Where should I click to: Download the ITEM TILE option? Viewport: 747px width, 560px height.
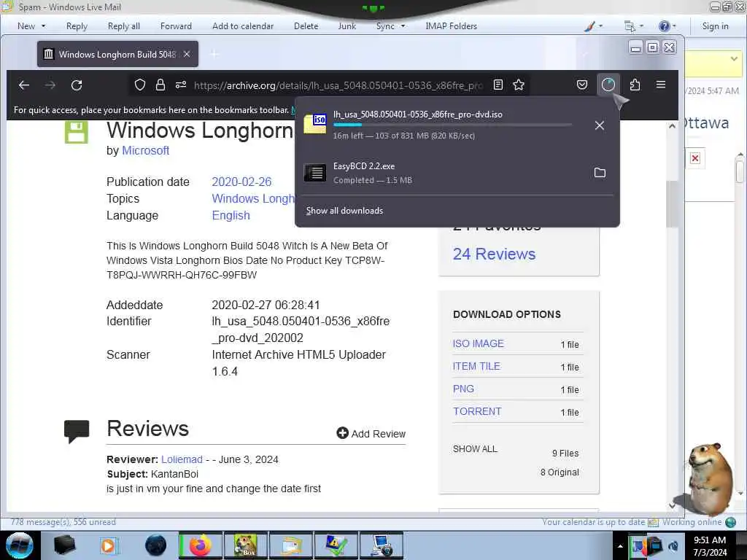point(476,366)
